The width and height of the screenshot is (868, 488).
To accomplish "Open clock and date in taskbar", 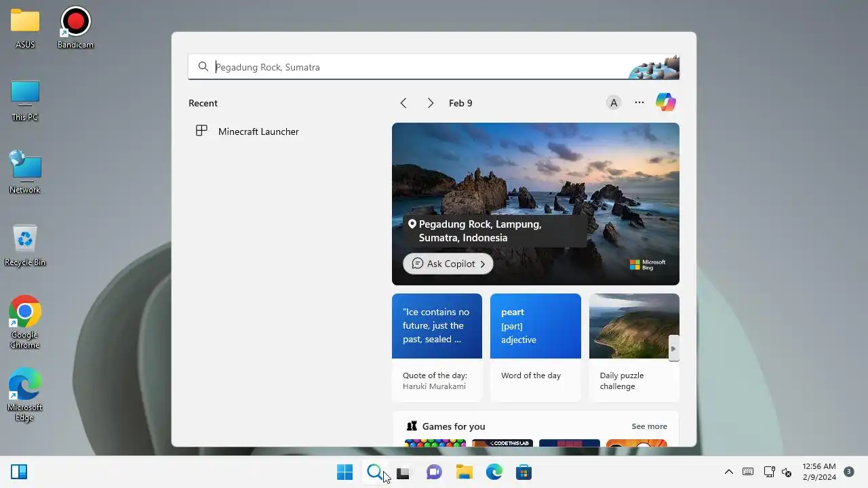I will [819, 472].
